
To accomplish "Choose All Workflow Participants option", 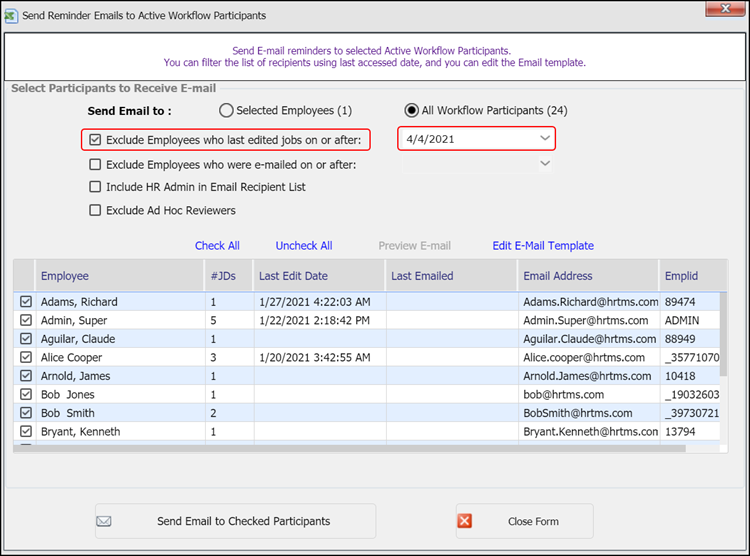I will pos(411,111).
